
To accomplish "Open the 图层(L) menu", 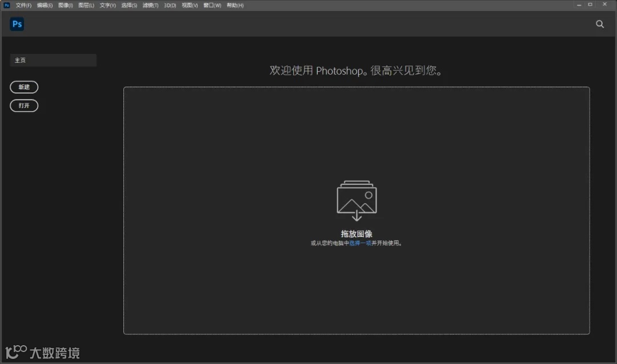I will pyautogui.click(x=86, y=6).
